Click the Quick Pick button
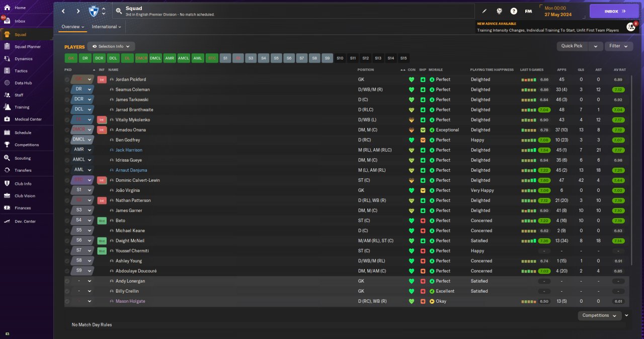Image resolution: width=644 pixels, height=339 pixels. point(572,46)
